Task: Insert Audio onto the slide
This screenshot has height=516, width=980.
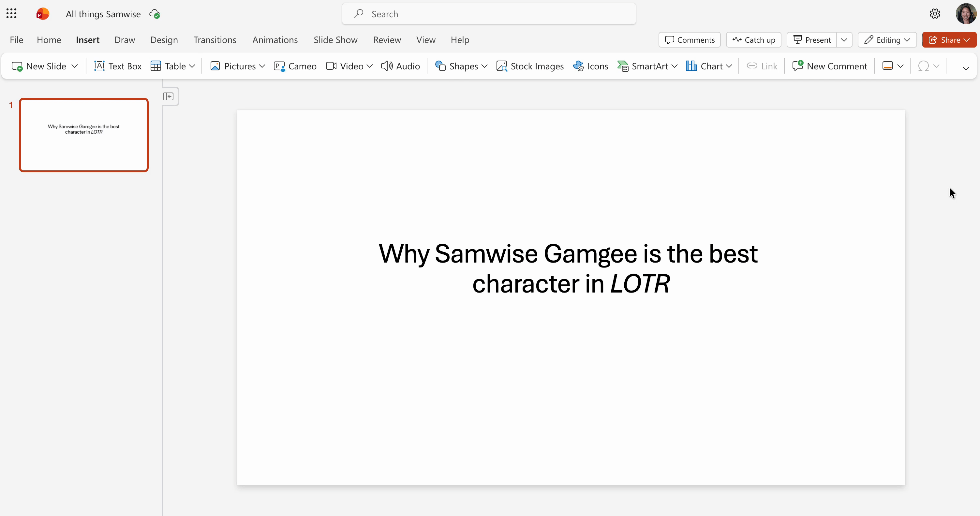Action: pyautogui.click(x=400, y=66)
